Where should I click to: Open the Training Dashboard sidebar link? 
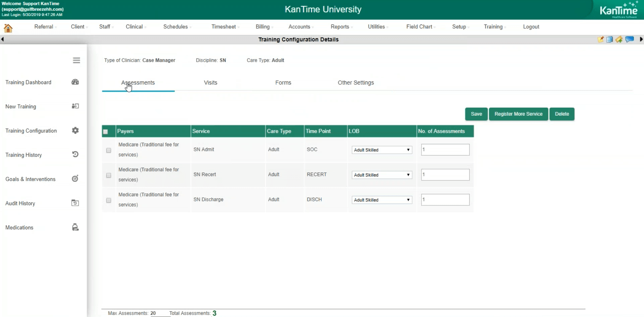(28, 82)
